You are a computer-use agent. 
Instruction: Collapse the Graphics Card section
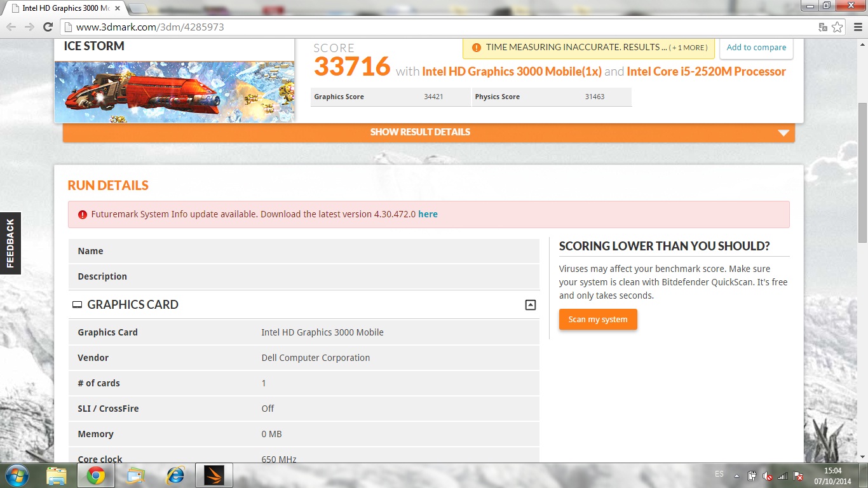coord(531,305)
